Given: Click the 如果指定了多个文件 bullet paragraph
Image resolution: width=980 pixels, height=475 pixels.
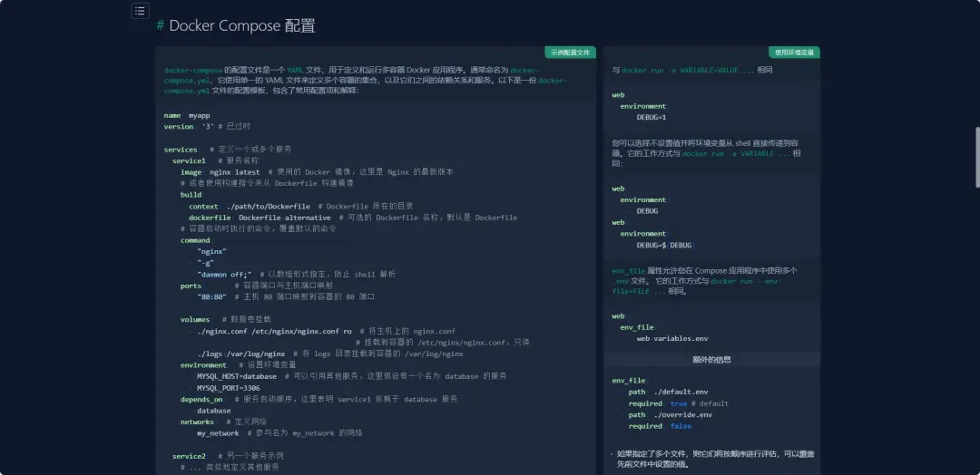Looking at the screenshot, I should click(715, 459).
